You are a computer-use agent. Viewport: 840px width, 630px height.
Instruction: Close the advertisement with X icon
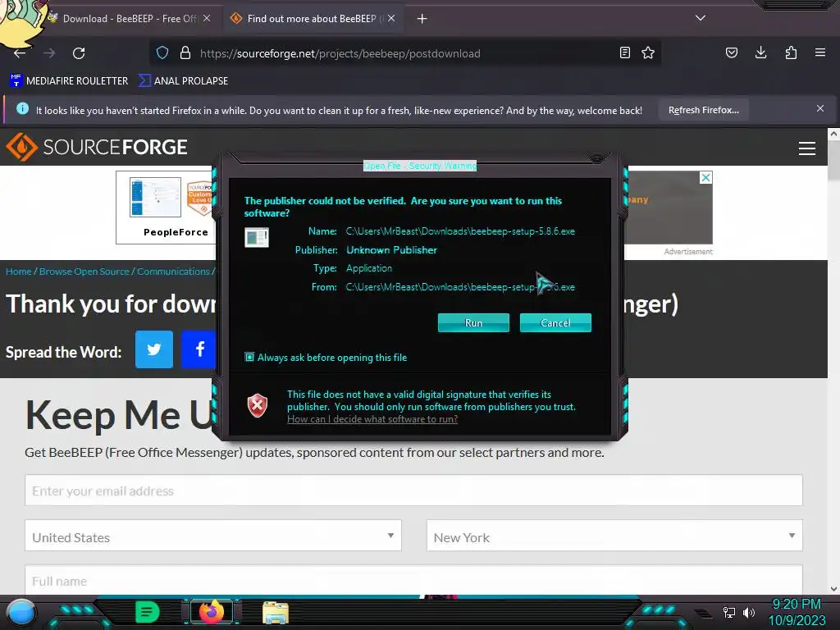click(x=706, y=177)
